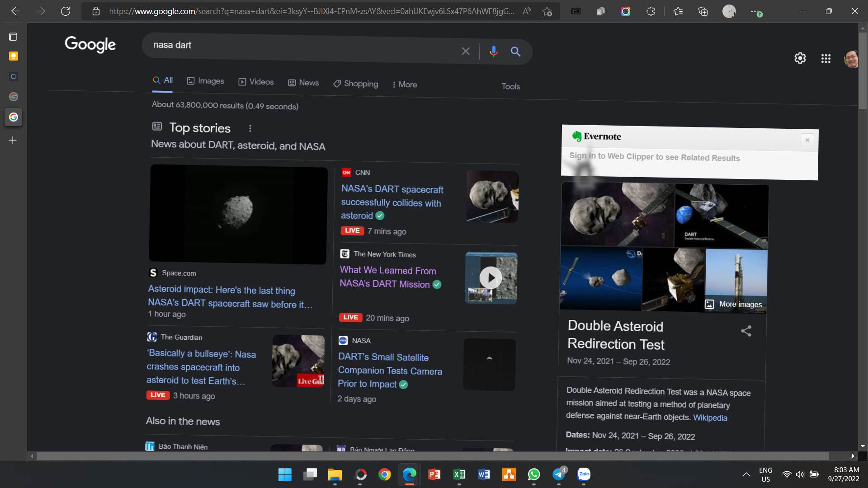Open Google quick settings gear
This screenshot has height=488, width=868.
(800, 58)
